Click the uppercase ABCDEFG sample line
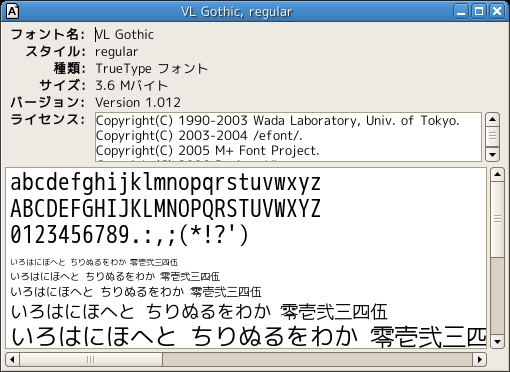Image resolution: width=510 pixels, height=372 pixels. [x=166, y=209]
